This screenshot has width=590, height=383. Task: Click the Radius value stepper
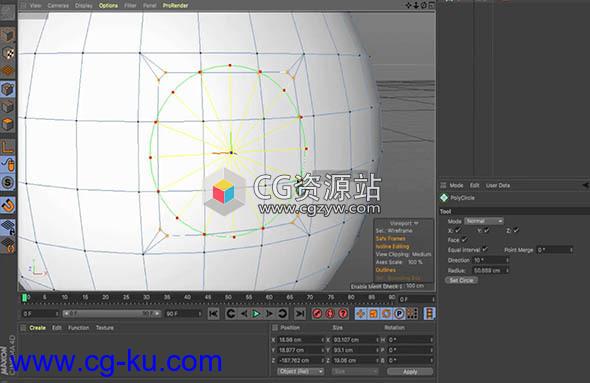pos(508,270)
